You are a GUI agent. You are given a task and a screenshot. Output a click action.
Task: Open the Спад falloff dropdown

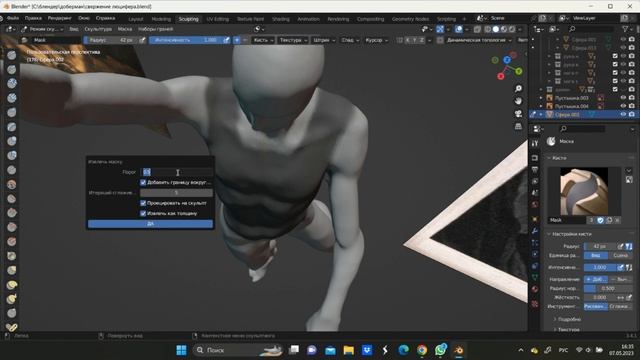[x=350, y=40]
